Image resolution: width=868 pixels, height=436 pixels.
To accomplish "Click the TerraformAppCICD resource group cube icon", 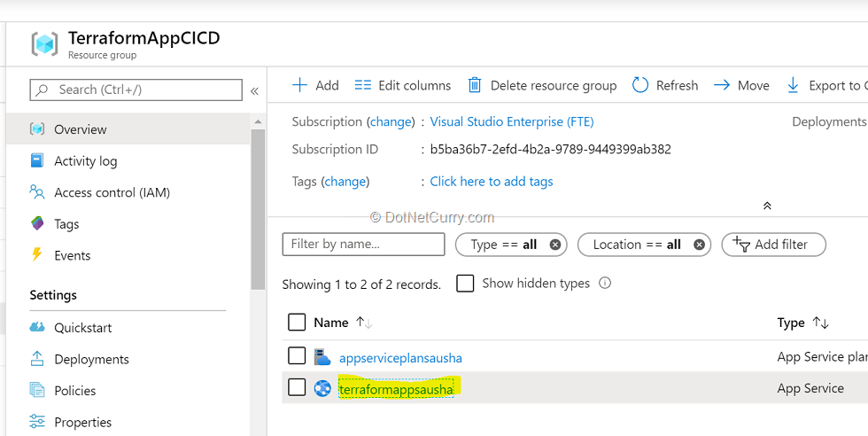I will [x=44, y=43].
